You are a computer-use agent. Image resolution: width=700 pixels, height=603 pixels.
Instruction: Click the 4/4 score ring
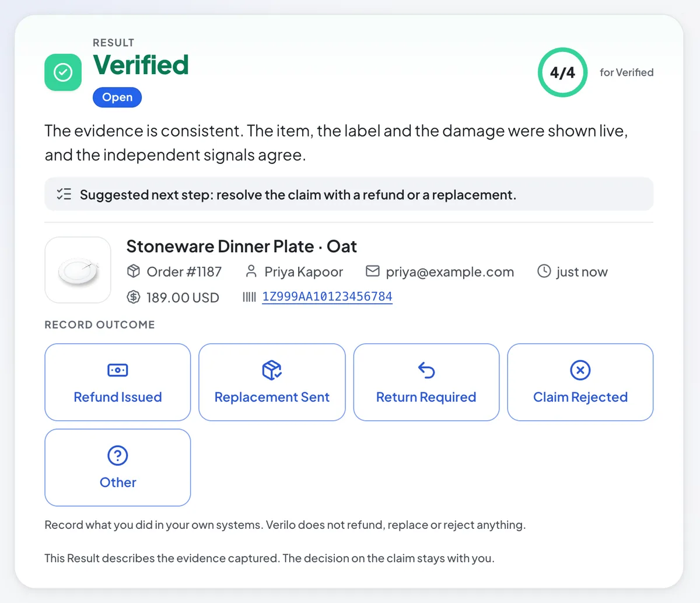[x=562, y=72]
